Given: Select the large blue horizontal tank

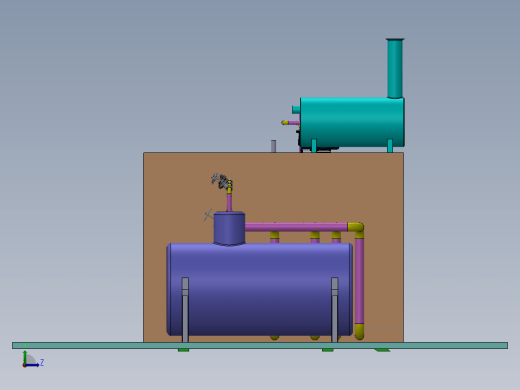Looking at the screenshot, I should (260, 289).
